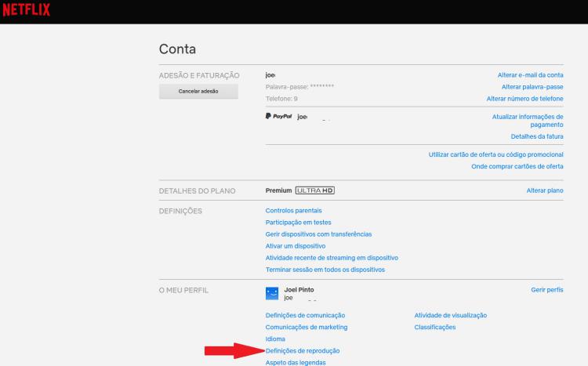Click the Ultra HD badge
This screenshot has width=588, height=366.
315,190
